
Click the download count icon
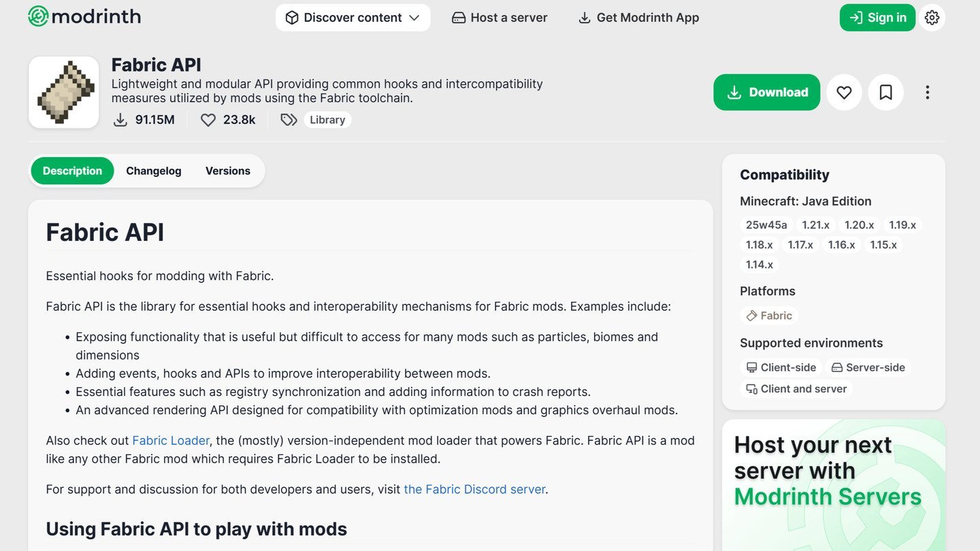tap(120, 120)
